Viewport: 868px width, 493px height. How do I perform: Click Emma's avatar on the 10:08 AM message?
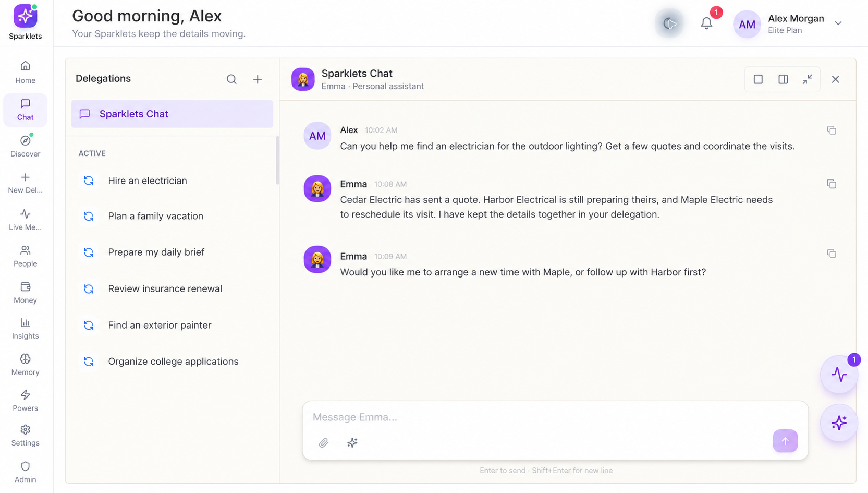pos(317,188)
